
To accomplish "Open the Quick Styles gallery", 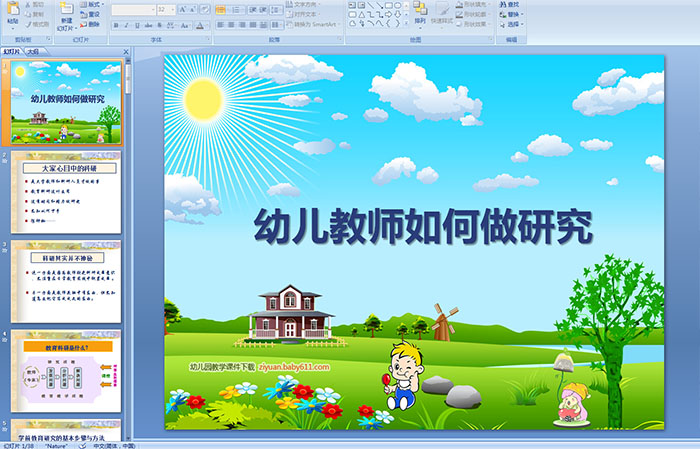I will tap(442, 14).
